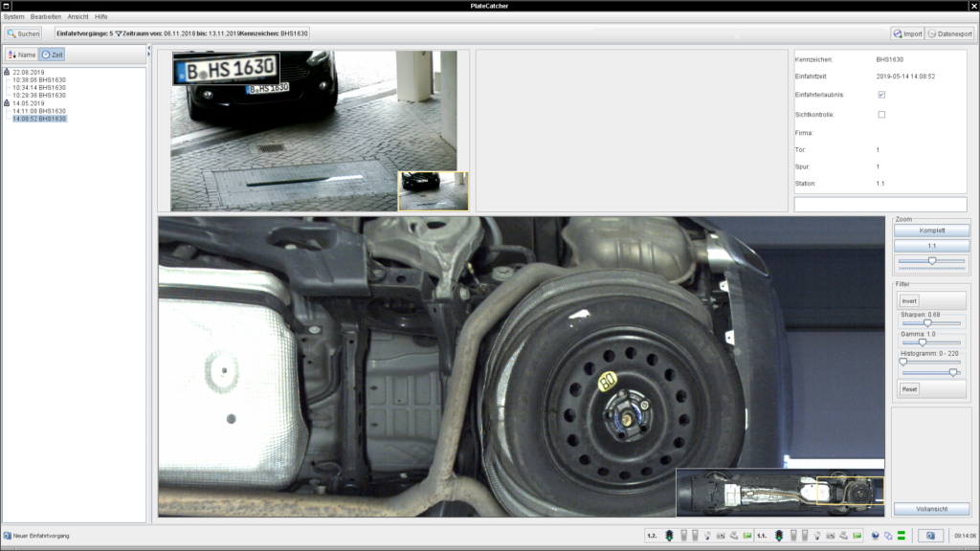Click the Zoom slider handle
Image resolution: width=980 pixels, height=551 pixels.
932,260
